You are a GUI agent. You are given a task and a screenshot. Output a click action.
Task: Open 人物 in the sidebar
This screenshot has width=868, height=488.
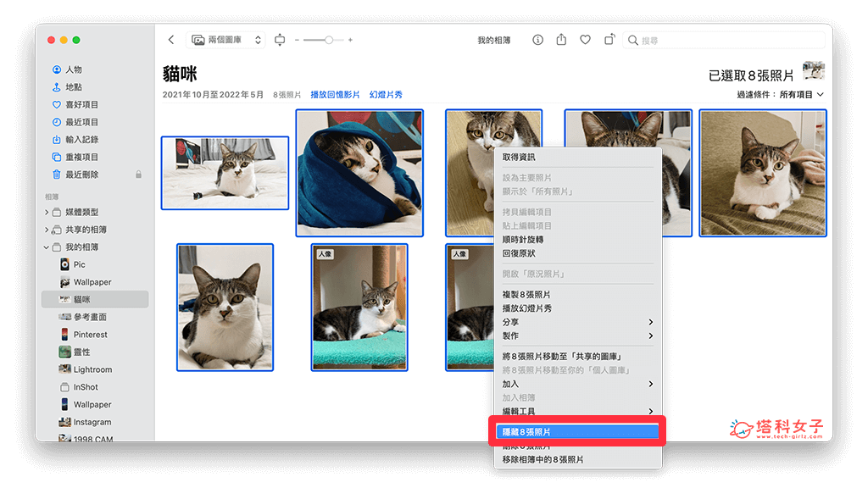(x=74, y=69)
